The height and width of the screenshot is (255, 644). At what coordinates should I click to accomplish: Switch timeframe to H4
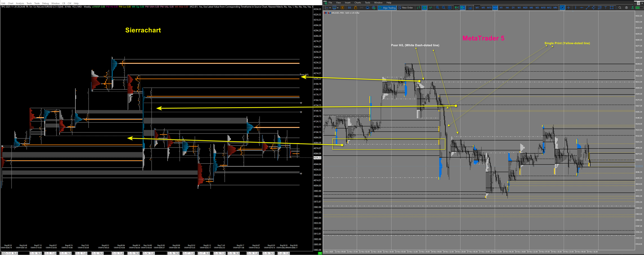point(507,8)
